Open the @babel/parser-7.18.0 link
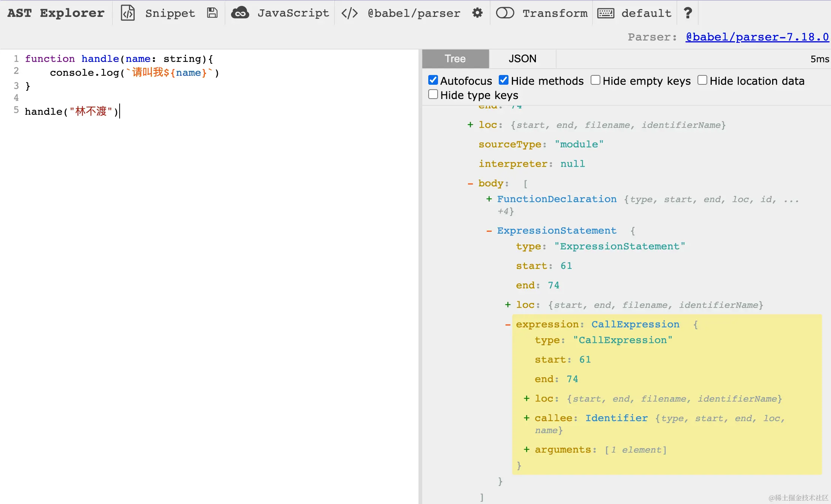The width and height of the screenshot is (831, 504). point(757,37)
